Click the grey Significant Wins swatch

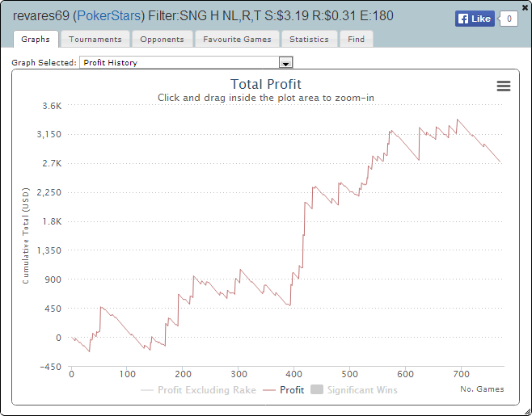tap(317, 389)
